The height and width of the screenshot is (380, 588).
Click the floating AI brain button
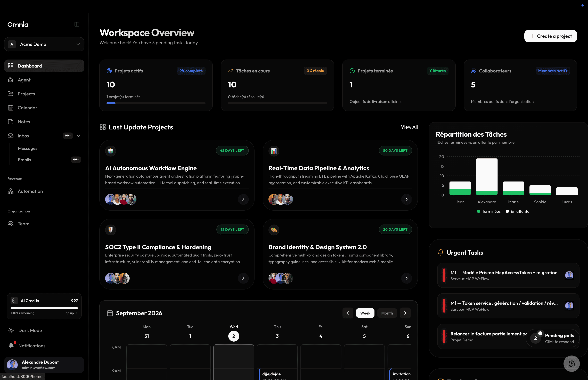coord(571,364)
